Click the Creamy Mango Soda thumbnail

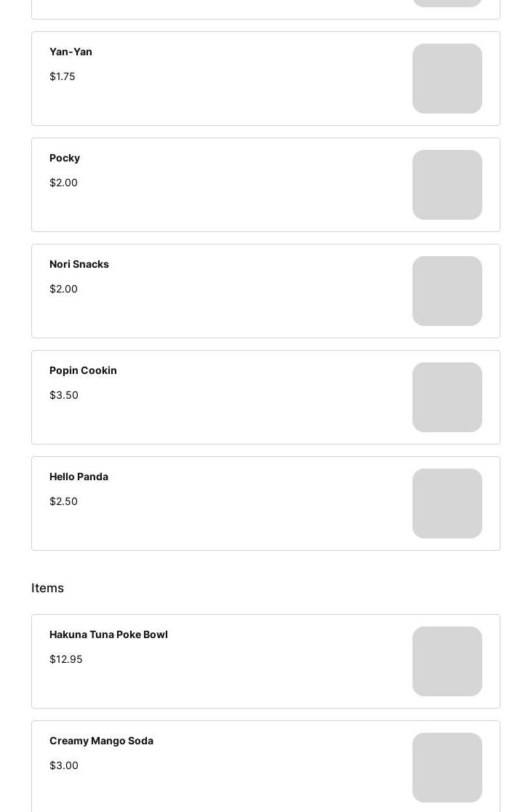tap(447, 768)
